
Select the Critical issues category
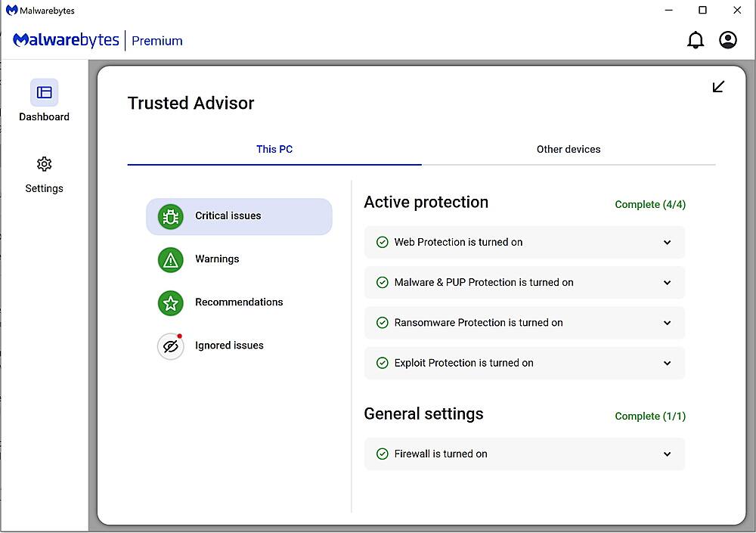coord(239,216)
